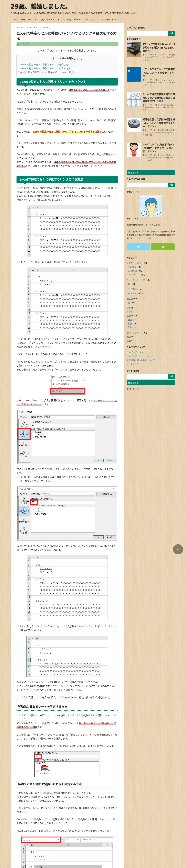Open the WordPress (15) category link
The width and height of the screenshot is (186, 868).
coord(133,293)
